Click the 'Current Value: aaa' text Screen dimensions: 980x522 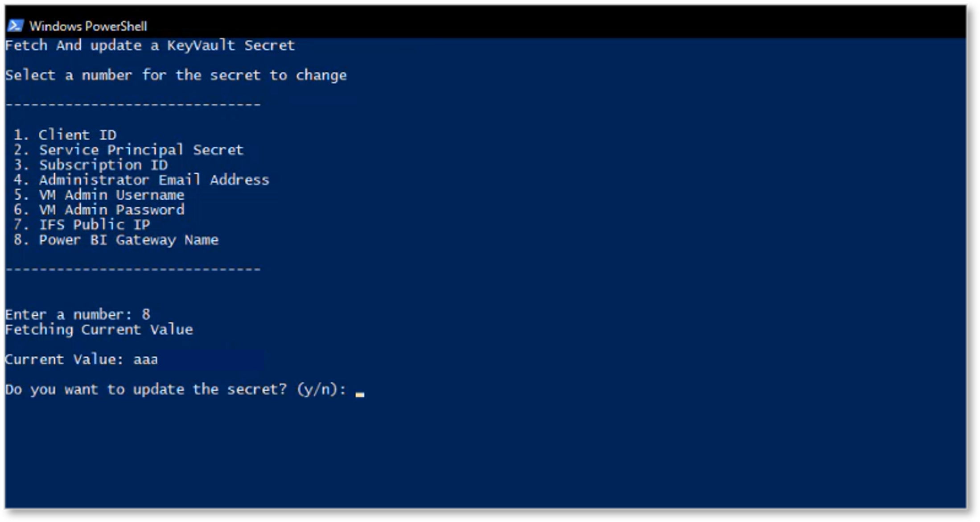pyautogui.click(x=82, y=359)
